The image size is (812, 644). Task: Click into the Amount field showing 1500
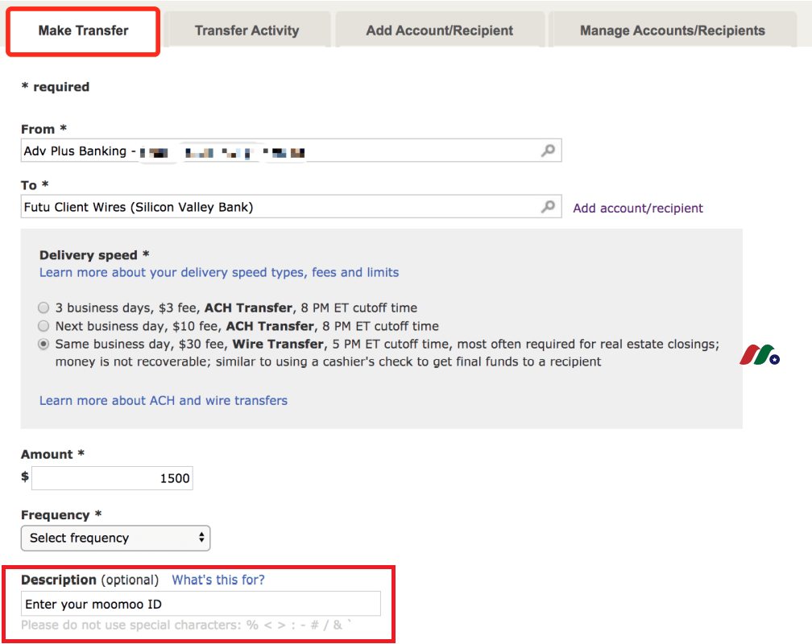tap(113, 478)
